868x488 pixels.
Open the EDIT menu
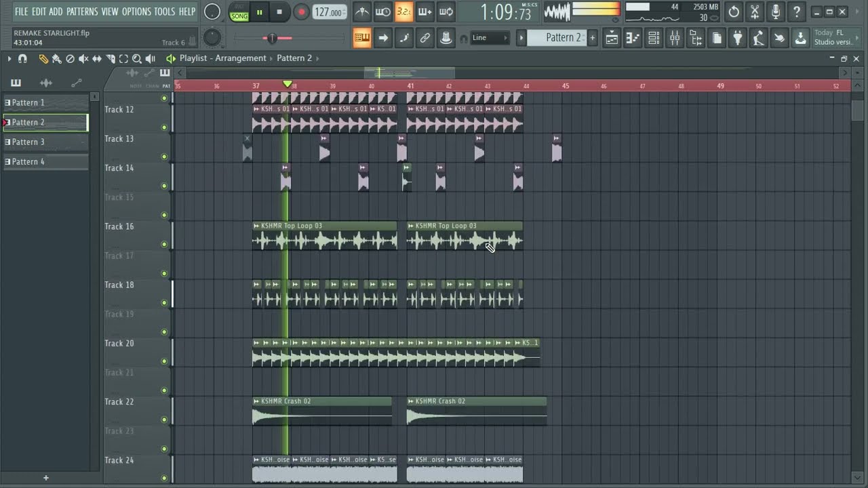point(39,12)
